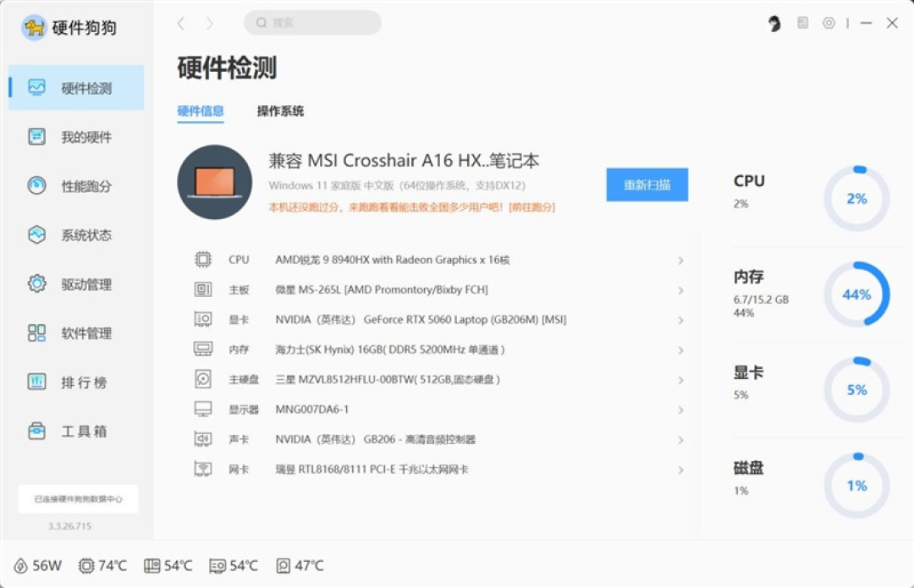Click the first 54°C motherboard temperature icon

(151, 565)
